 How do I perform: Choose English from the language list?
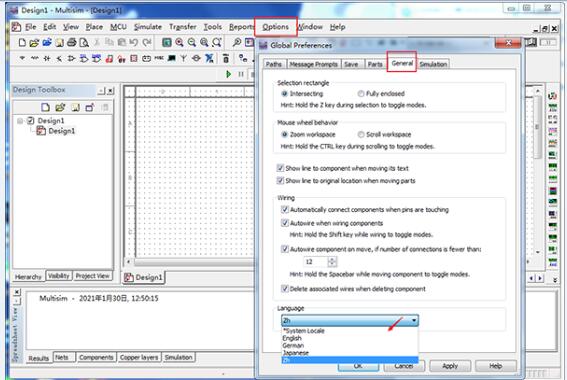[x=292, y=338]
